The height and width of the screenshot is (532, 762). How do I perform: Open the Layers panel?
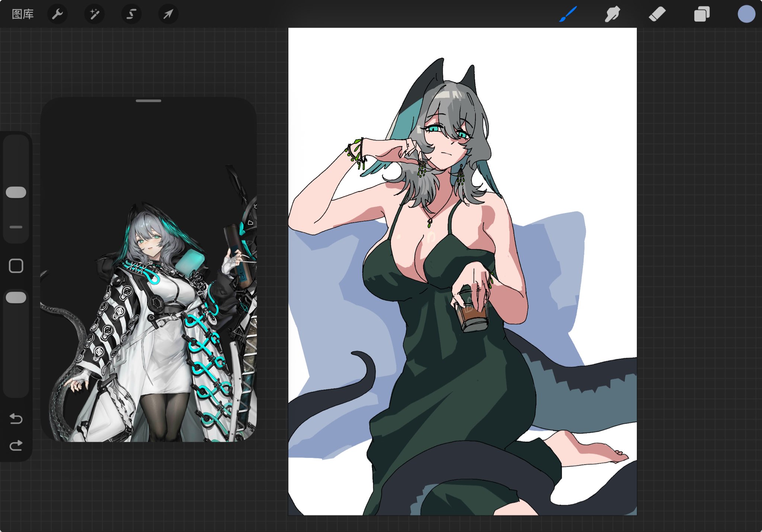pos(701,14)
